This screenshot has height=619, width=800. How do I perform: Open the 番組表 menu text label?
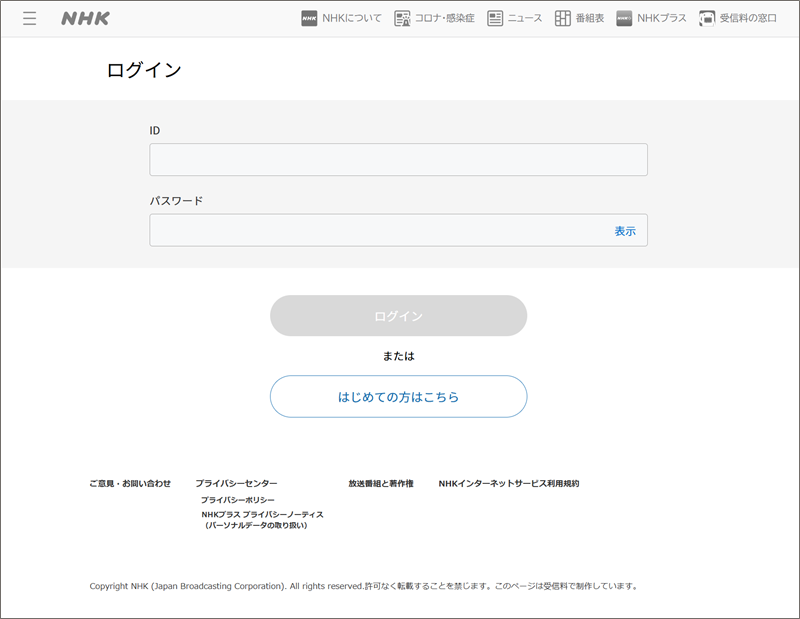[x=590, y=18]
